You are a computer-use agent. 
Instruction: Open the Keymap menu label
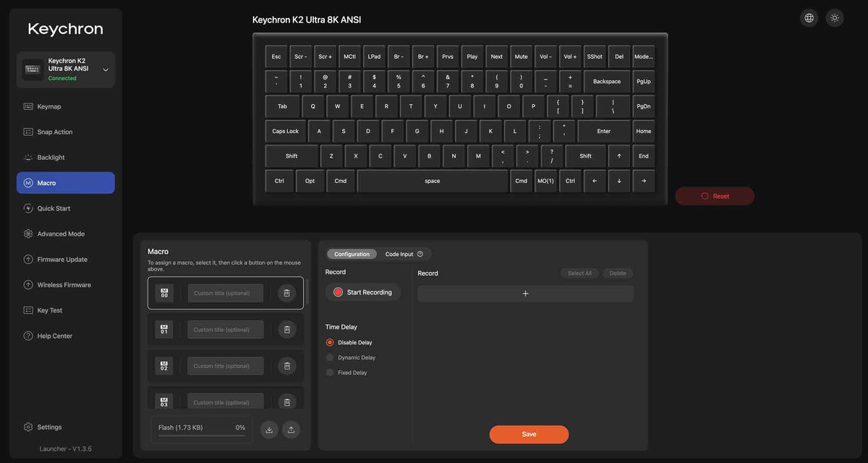[49, 106]
